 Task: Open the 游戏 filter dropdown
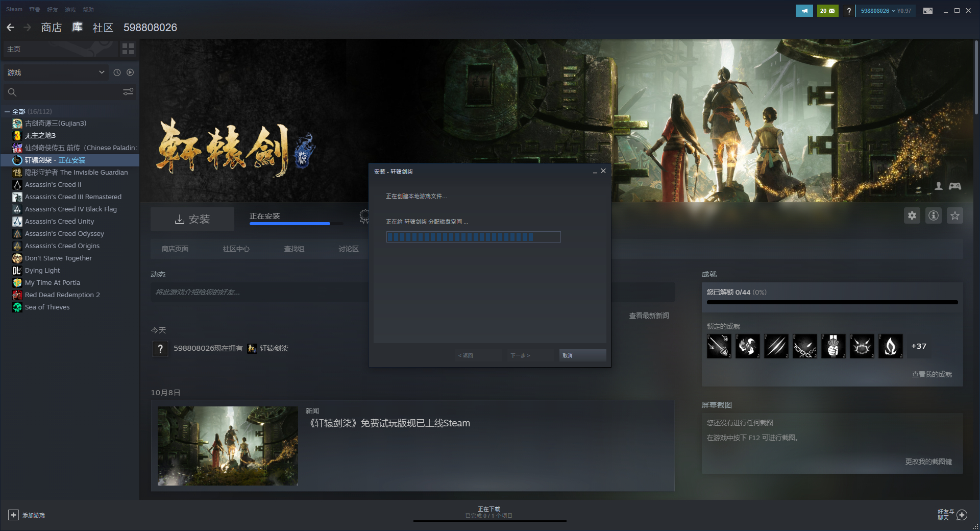click(x=56, y=73)
